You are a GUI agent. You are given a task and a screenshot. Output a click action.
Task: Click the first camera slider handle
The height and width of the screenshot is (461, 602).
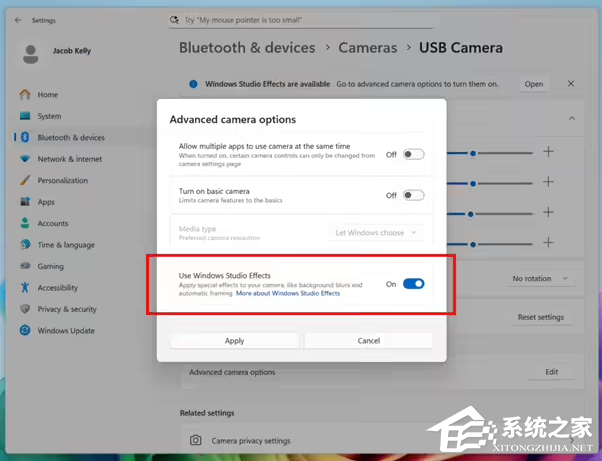pyautogui.click(x=473, y=154)
